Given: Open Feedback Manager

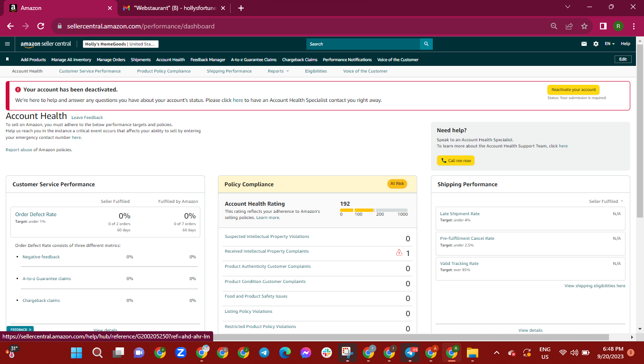Looking at the screenshot, I should [208, 60].
